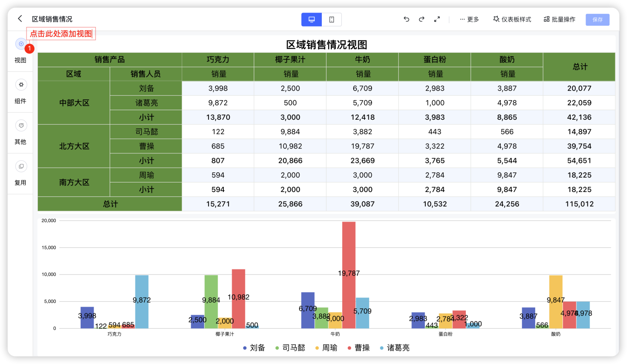Click the 区域销售情况 title text
This screenshot has width=627, height=364.
point(52,19)
